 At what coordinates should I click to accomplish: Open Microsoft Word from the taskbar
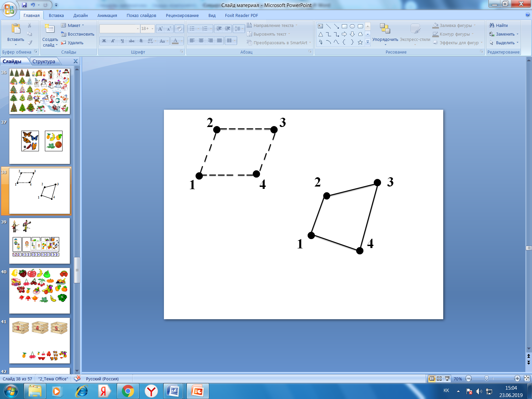(x=173, y=391)
